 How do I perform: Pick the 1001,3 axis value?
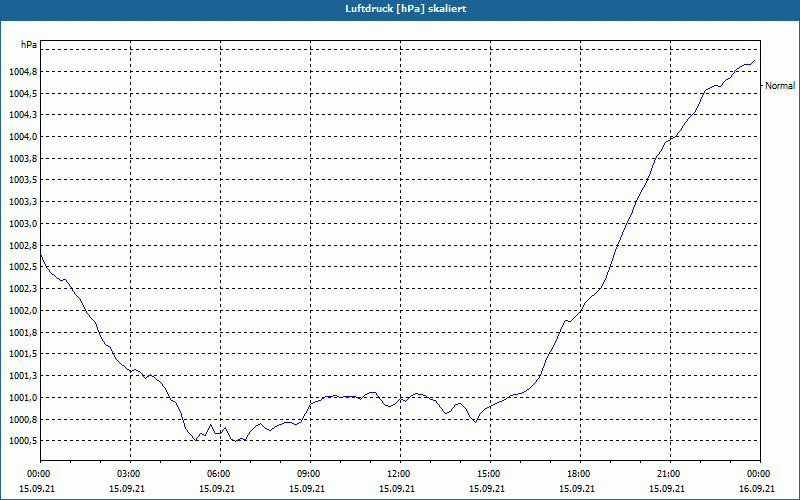[23, 376]
